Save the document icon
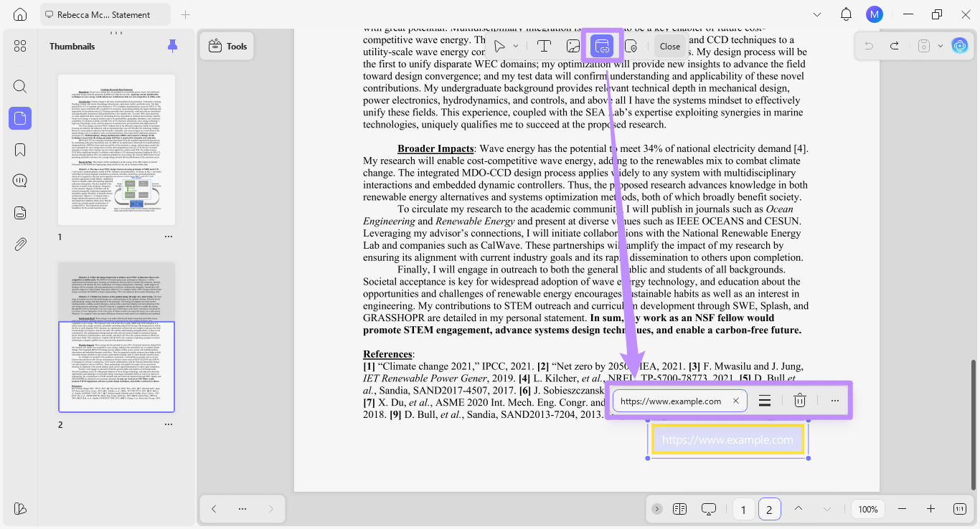The height and width of the screenshot is (529, 980). [924, 46]
